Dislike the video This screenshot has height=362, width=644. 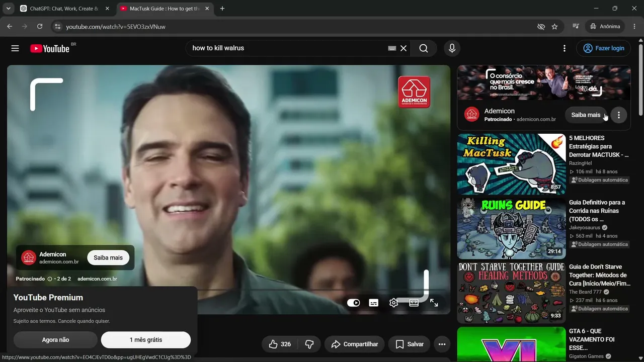309,344
